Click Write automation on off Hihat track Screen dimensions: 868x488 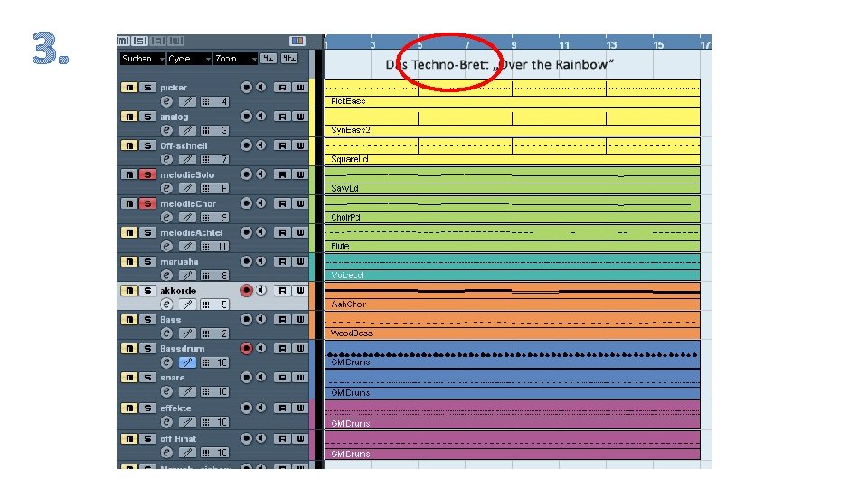[299, 439]
